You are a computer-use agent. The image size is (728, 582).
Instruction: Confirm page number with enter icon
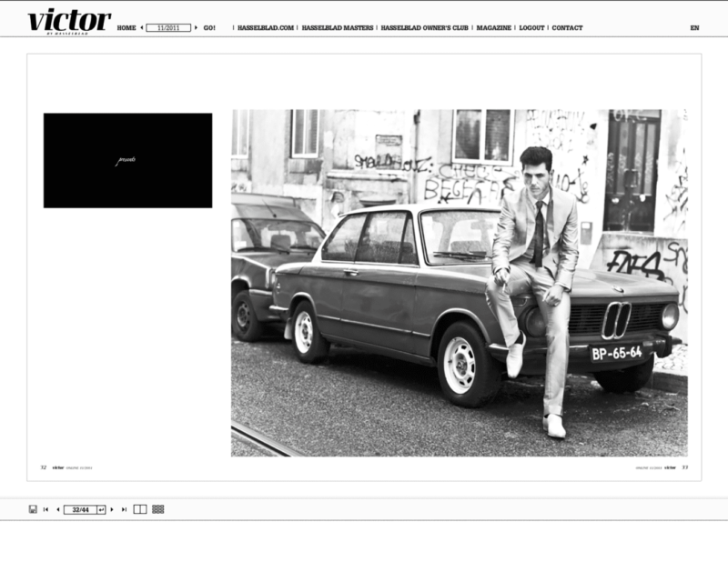[x=101, y=509]
